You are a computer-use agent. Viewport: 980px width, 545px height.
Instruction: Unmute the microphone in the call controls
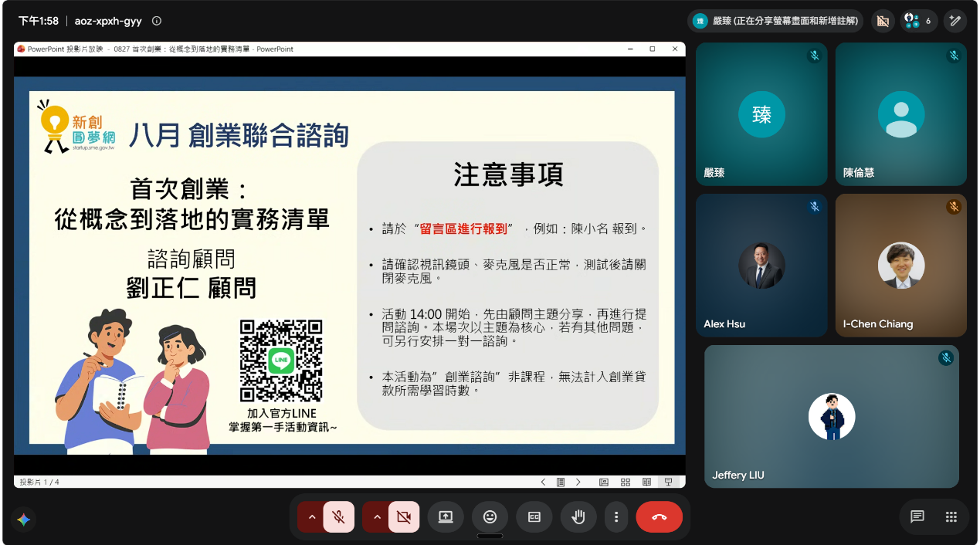pos(338,517)
